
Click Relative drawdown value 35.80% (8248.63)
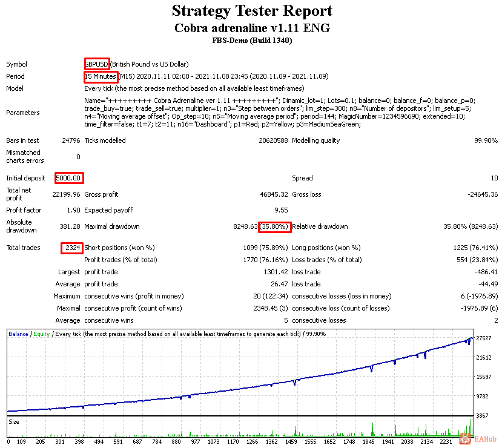click(471, 226)
